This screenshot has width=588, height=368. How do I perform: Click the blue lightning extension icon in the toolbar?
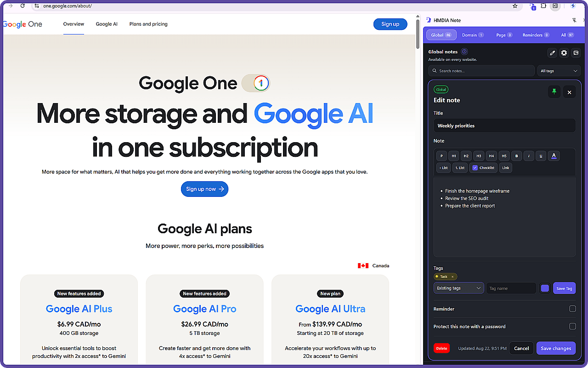573,6
